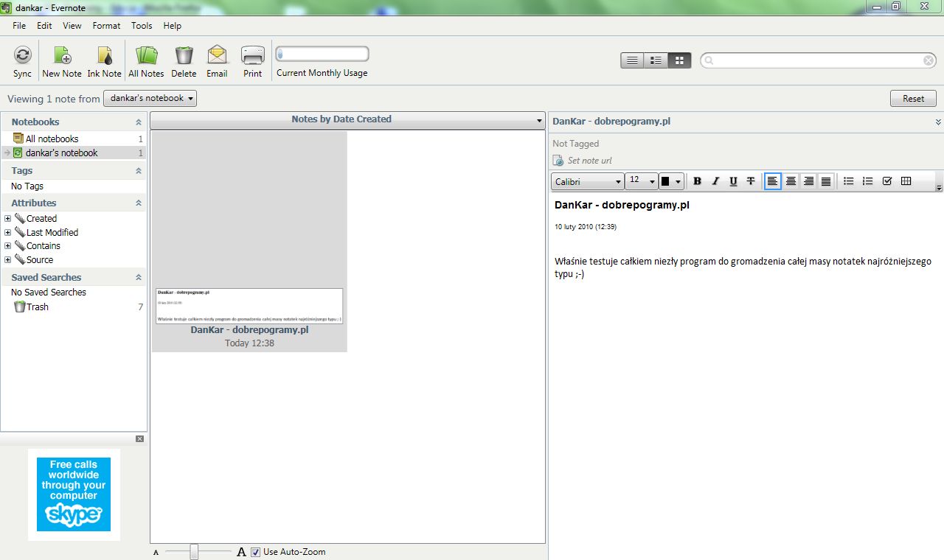Select the DanKar note thumbnail

point(249,242)
